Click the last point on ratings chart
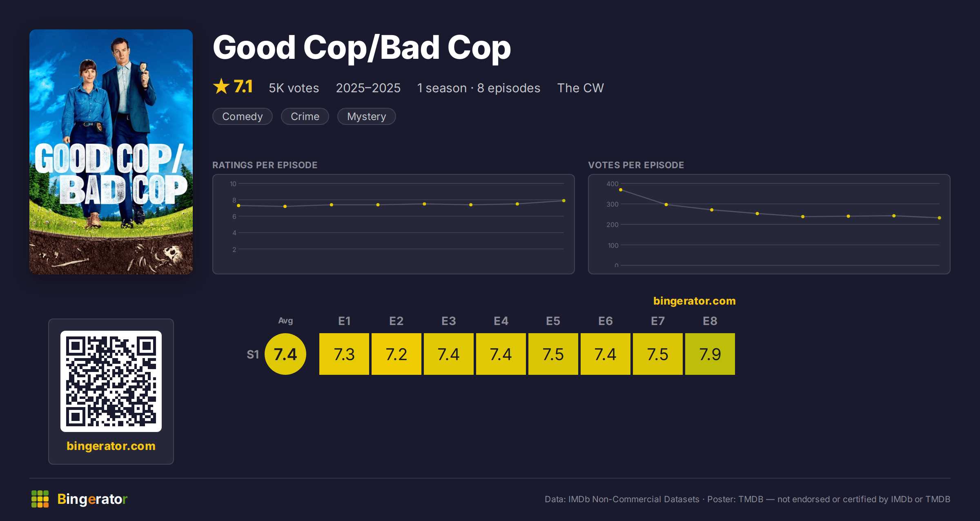This screenshot has height=521, width=980. coord(564,200)
